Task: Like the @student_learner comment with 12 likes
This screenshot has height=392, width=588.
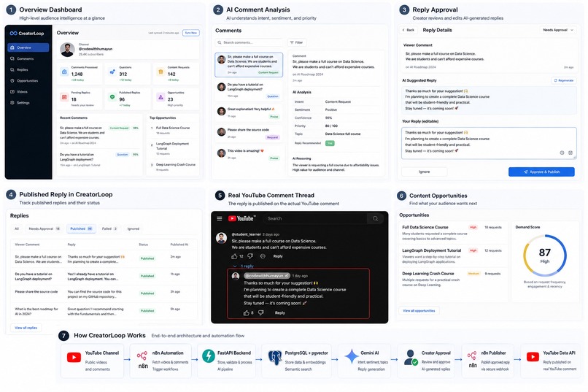Action: click(x=234, y=256)
